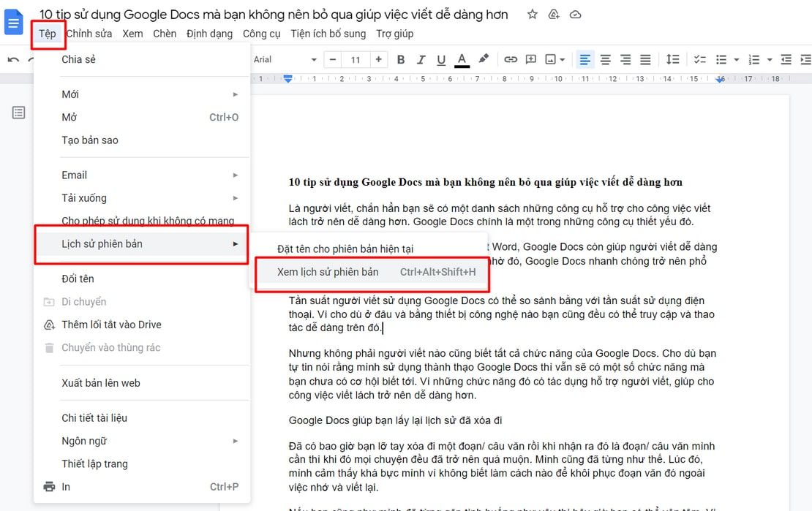Open the highlight color pen tool
This screenshot has height=511, width=812.
[x=483, y=59]
